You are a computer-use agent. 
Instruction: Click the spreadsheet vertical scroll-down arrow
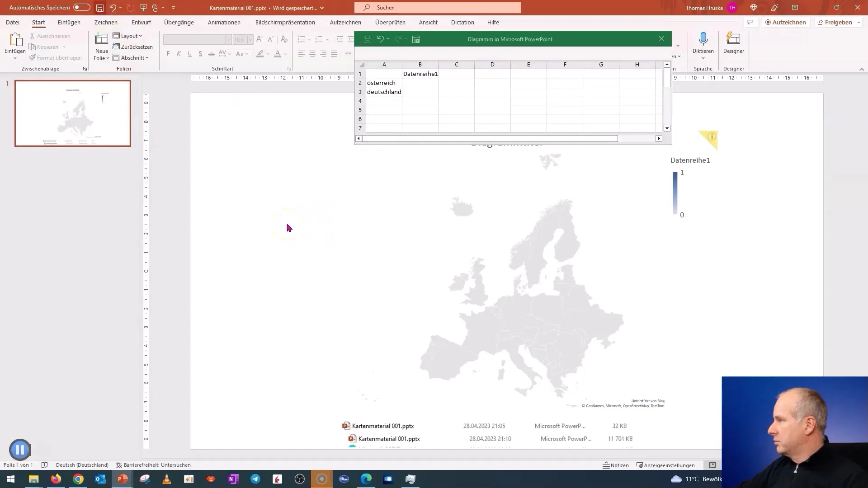667,128
